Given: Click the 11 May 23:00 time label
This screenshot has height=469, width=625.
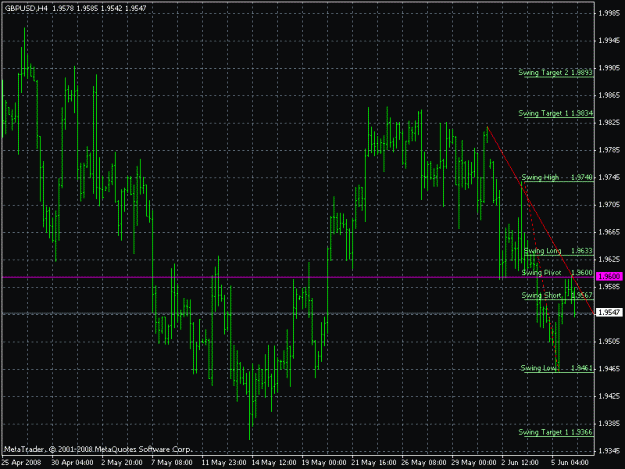Looking at the screenshot, I should pyautogui.click(x=224, y=463).
